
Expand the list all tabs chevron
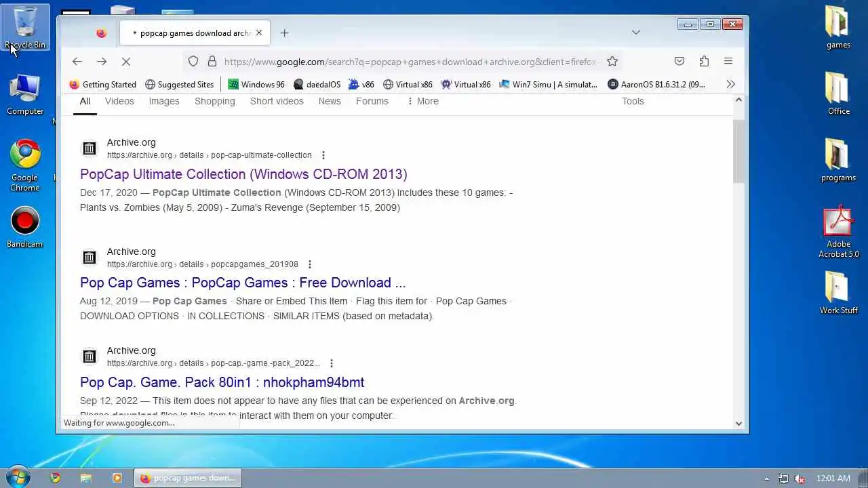(635, 33)
